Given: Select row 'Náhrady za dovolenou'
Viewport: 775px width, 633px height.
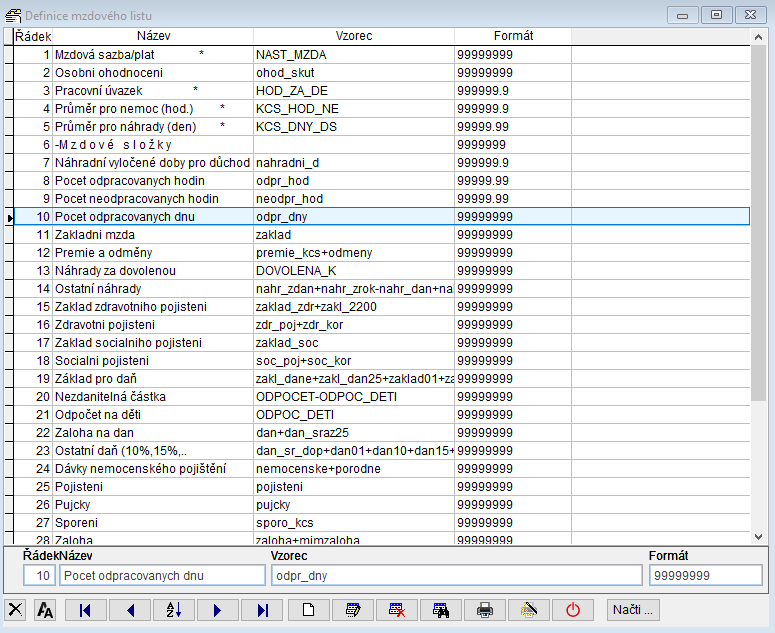Looking at the screenshot, I should pyautogui.click(x=382, y=271).
